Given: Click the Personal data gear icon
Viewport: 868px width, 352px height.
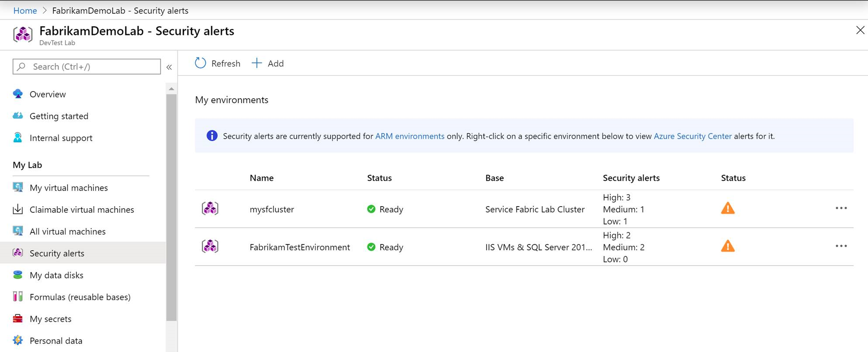Looking at the screenshot, I should tap(18, 340).
